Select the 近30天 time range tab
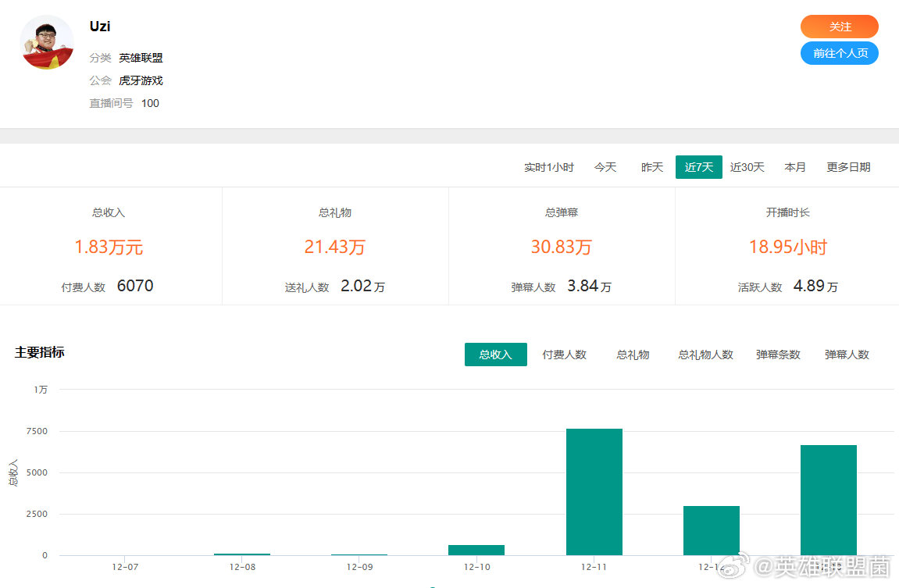This screenshot has width=899, height=588. click(x=747, y=167)
